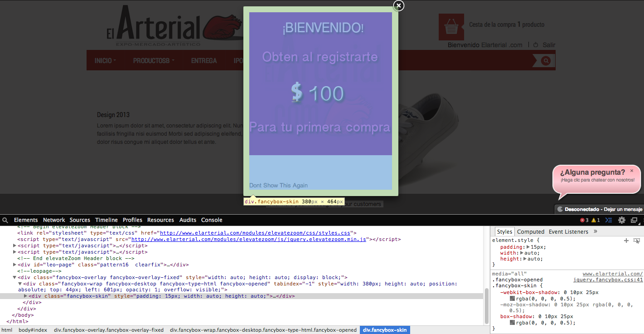
Task: Toggle element state with the dotted-cursor icon
Action: pos(637,241)
